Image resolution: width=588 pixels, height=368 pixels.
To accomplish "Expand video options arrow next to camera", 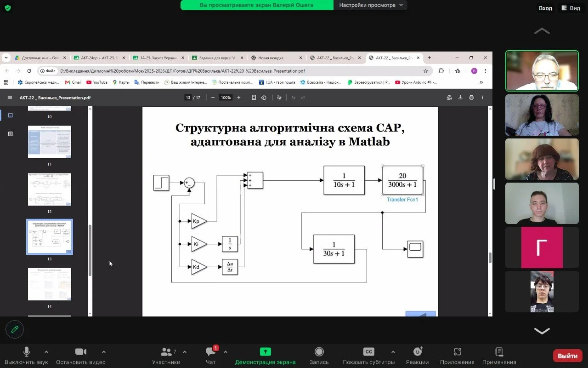I will (103, 352).
